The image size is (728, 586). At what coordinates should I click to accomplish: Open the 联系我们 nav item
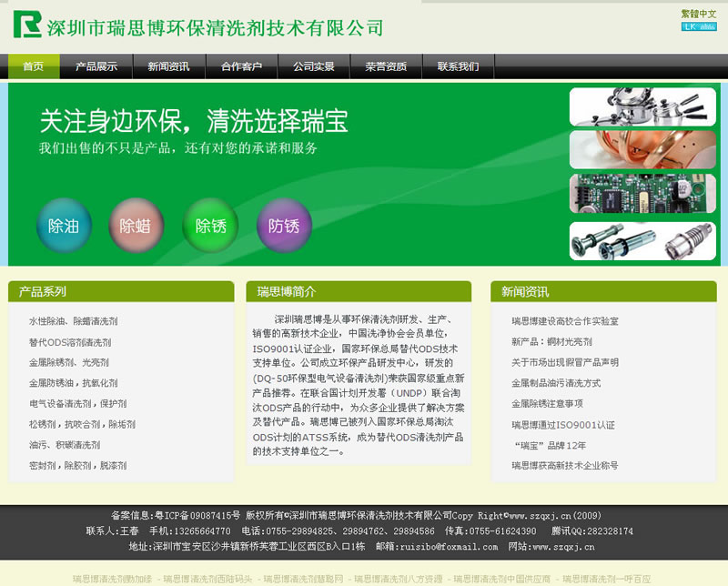pos(459,66)
